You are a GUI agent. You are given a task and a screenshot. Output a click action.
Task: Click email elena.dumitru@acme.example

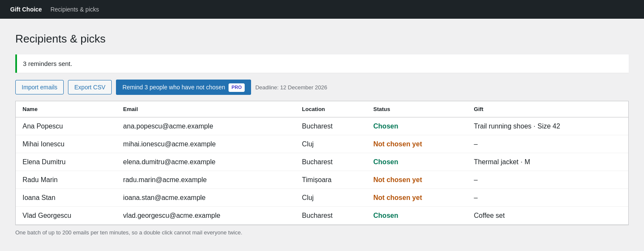click(x=169, y=162)
